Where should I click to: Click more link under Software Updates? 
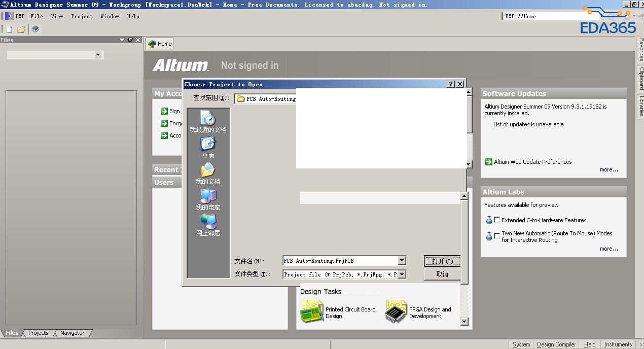609,170
